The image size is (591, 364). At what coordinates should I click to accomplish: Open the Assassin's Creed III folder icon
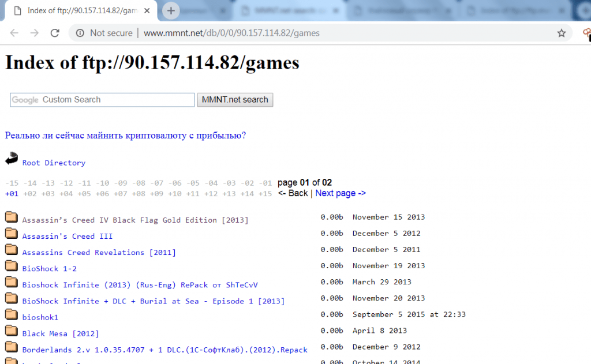click(11, 235)
